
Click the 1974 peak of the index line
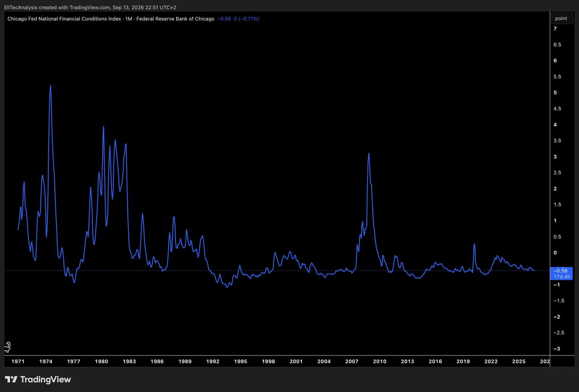click(50, 86)
